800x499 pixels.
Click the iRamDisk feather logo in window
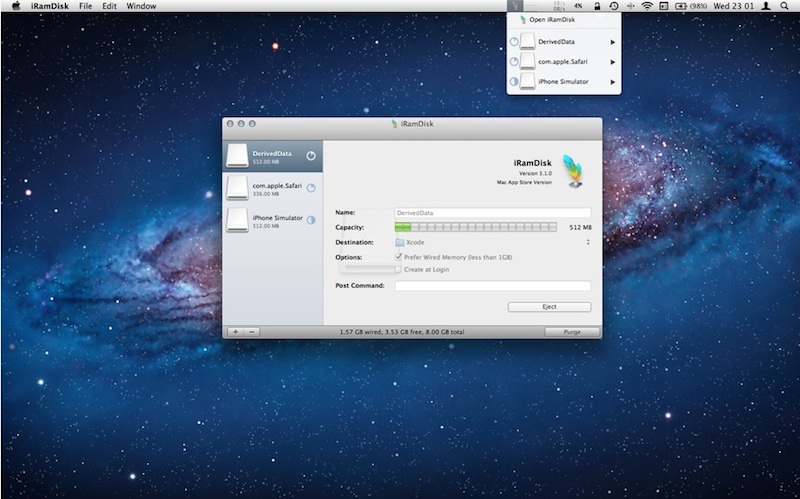coord(573,170)
